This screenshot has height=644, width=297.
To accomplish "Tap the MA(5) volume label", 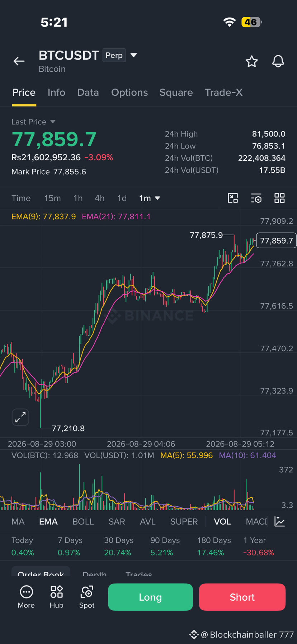I will [187, 455].
